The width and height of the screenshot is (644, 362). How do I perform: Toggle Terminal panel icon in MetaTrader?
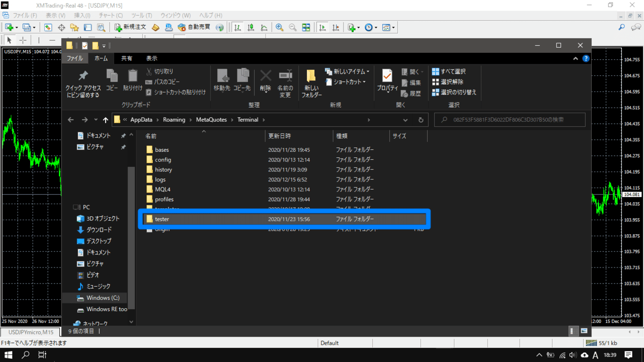coord(88,27)
